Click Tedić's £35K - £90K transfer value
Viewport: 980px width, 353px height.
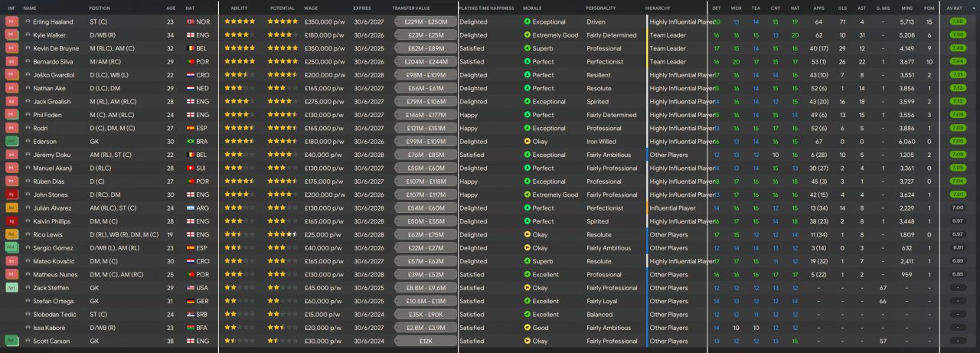point(426,315)
